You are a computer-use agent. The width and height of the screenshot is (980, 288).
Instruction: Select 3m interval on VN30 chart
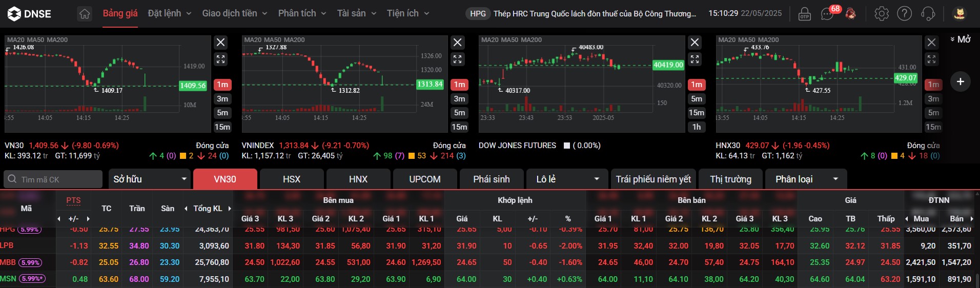(222, 99)
